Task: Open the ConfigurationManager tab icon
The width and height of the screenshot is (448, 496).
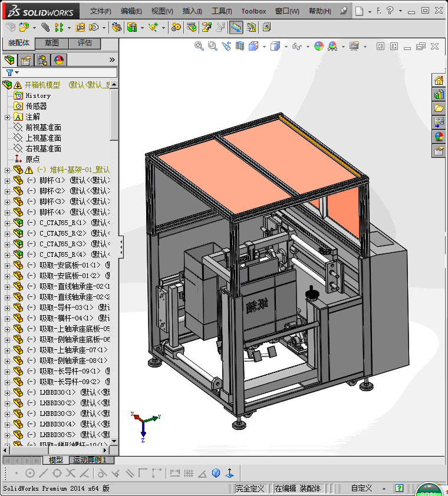Action: [x=42, y=59]
